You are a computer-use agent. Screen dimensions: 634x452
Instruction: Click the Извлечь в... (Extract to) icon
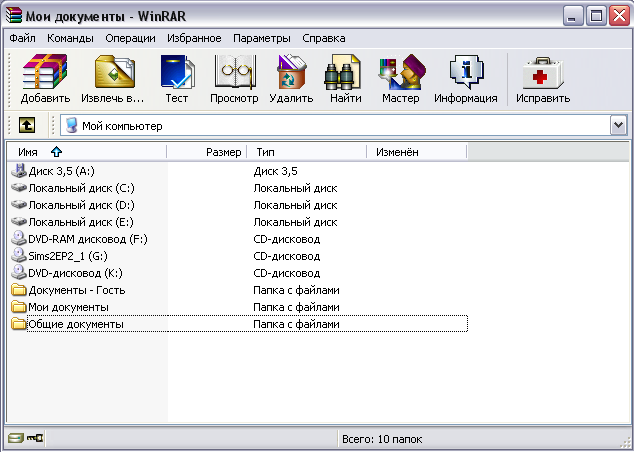[x=115, y=80]
